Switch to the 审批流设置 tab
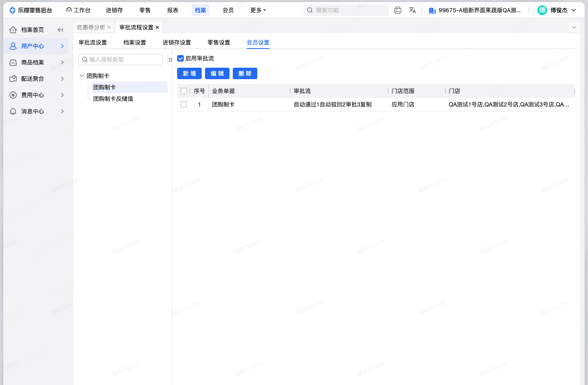The width and height of the screenshot is (588, 385). coord(93,42)
